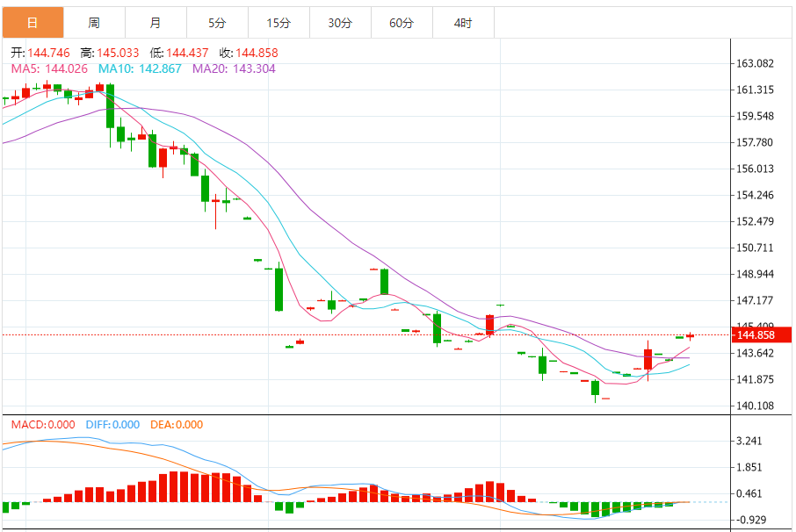Image resolution: width=796 pixels, height=532 pixels.
Task: Open the 30分 chart tab
Action: tap(340, 23)
